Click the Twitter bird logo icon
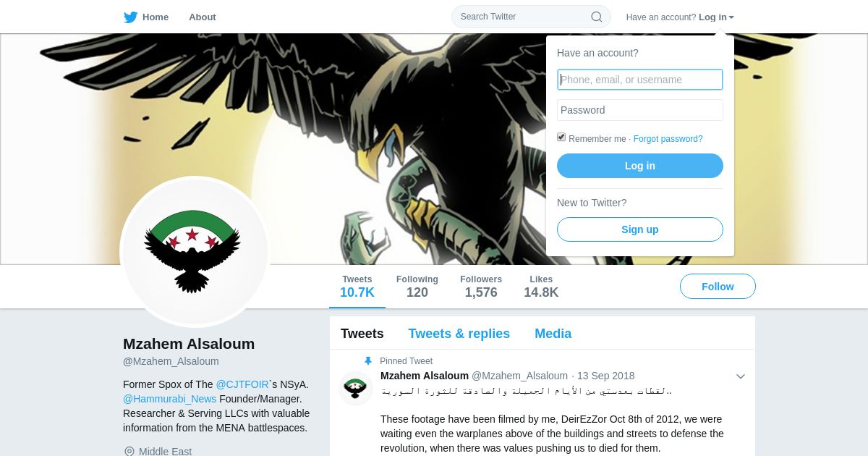 pos(130,17)
